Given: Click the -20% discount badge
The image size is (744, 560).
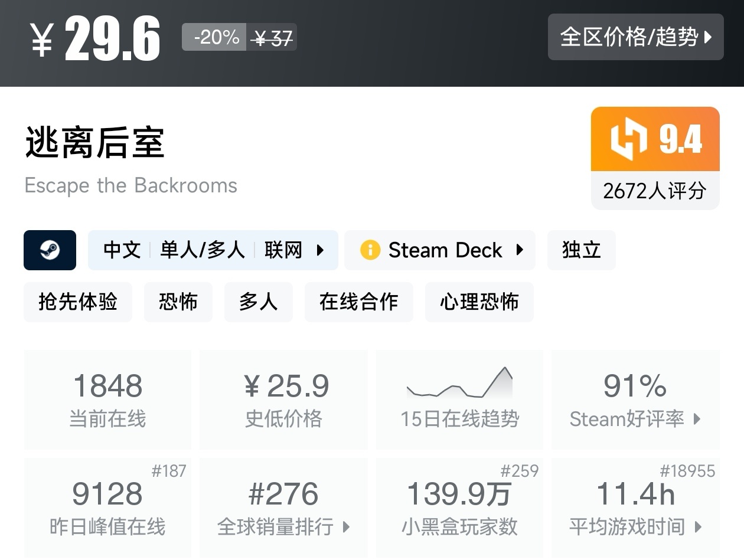Looking at the screenshot, I should [x=214, y=37].
